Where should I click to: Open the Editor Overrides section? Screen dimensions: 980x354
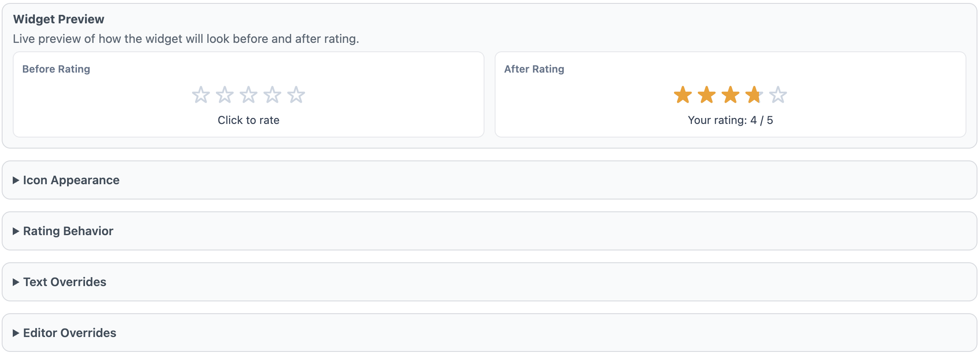pyautogui.click(x=69, y=333)
